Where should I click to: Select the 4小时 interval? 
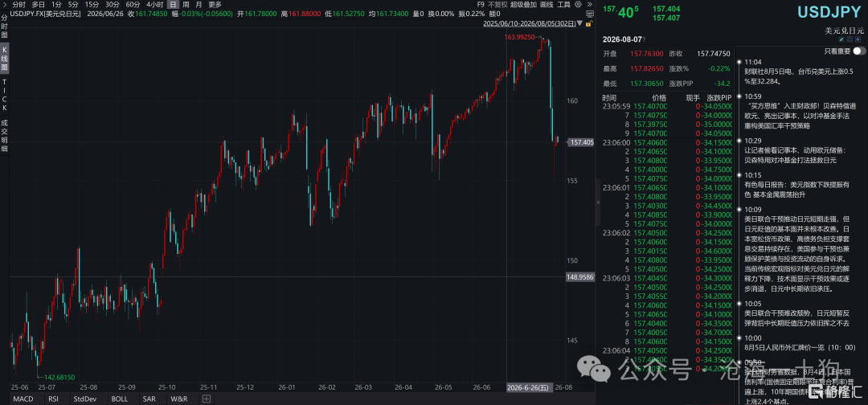154,5
